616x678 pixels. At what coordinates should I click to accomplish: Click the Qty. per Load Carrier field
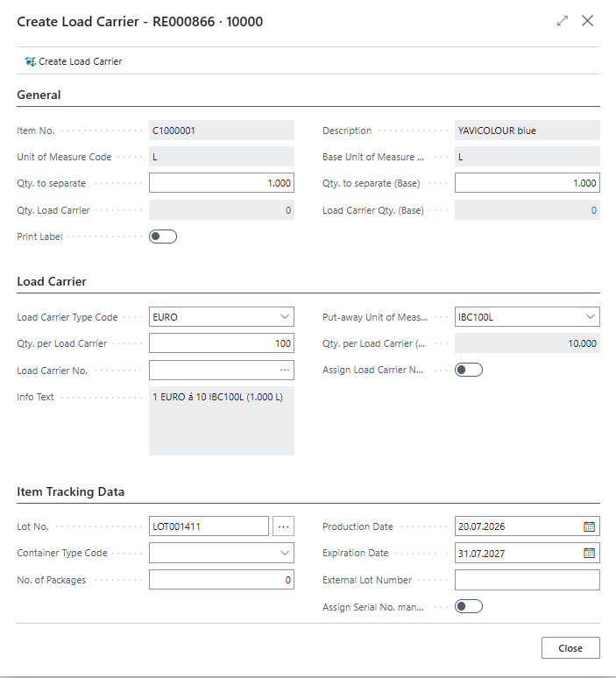(222, 343)
